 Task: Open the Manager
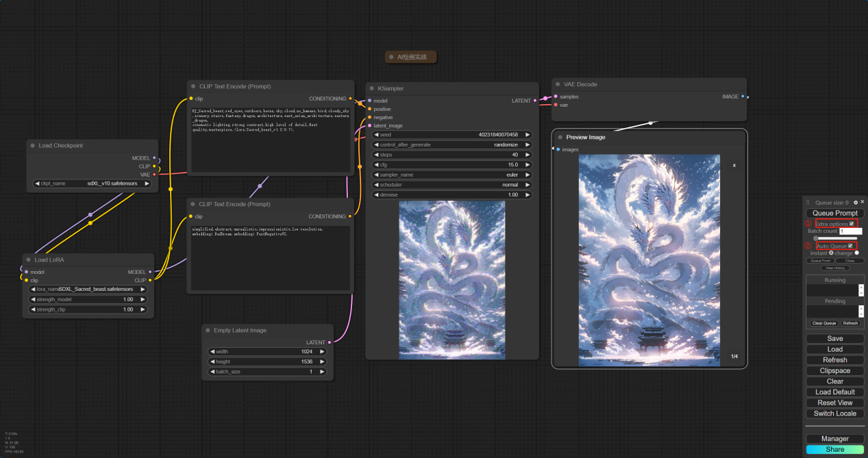point(835,439)
